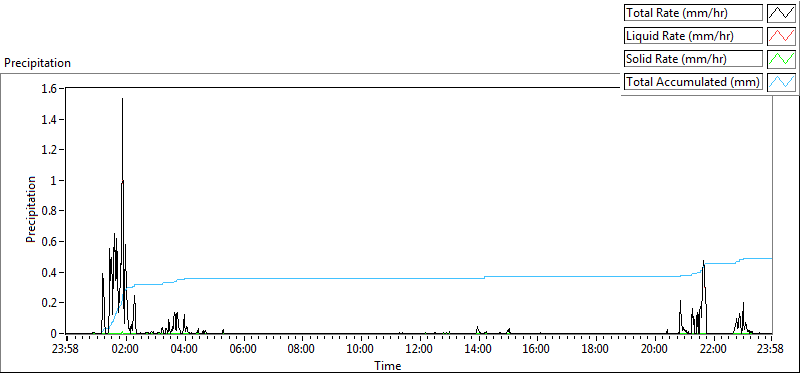Click the Precipitation title above the chart

37,63
